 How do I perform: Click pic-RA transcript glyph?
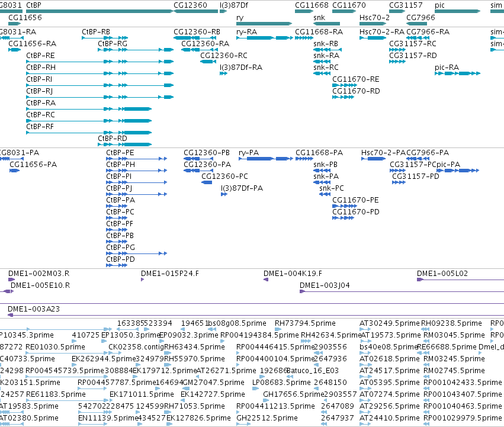(457, 73)
